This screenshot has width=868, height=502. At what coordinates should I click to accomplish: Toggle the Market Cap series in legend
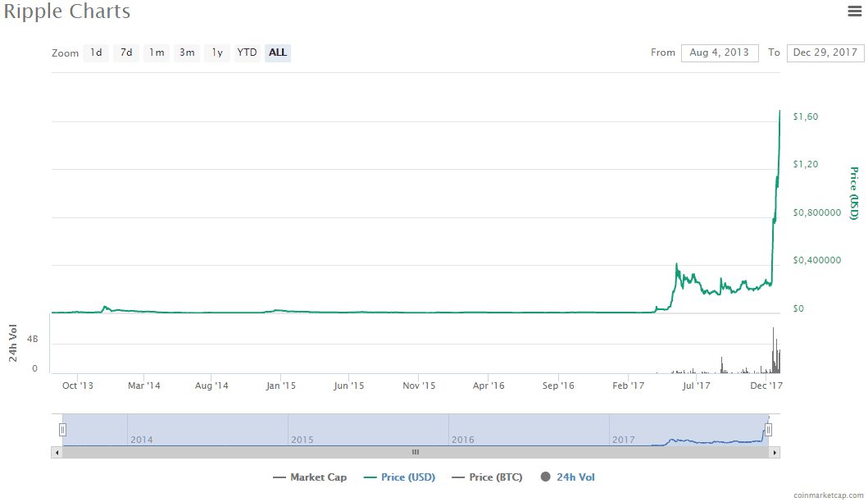(310, 477)
